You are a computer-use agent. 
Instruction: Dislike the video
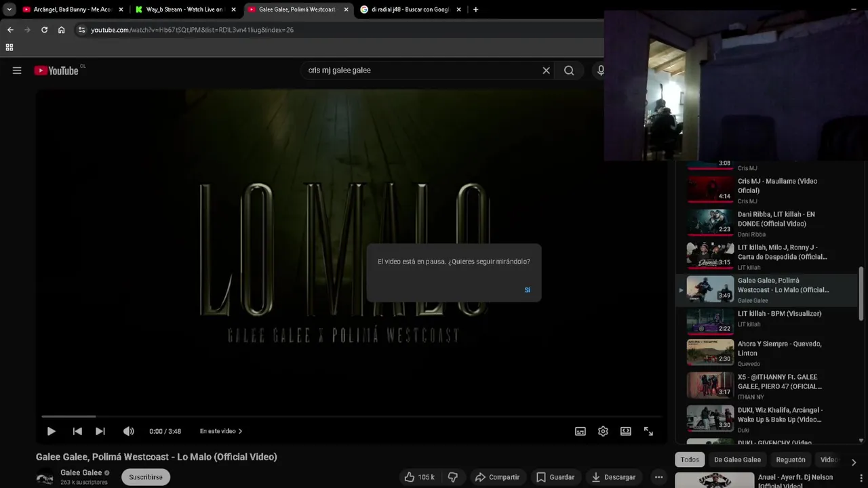coord(452,477)
